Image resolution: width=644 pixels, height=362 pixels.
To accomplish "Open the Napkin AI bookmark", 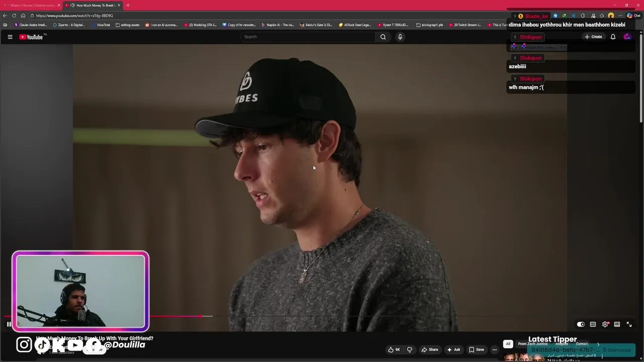I will (278, 25).
